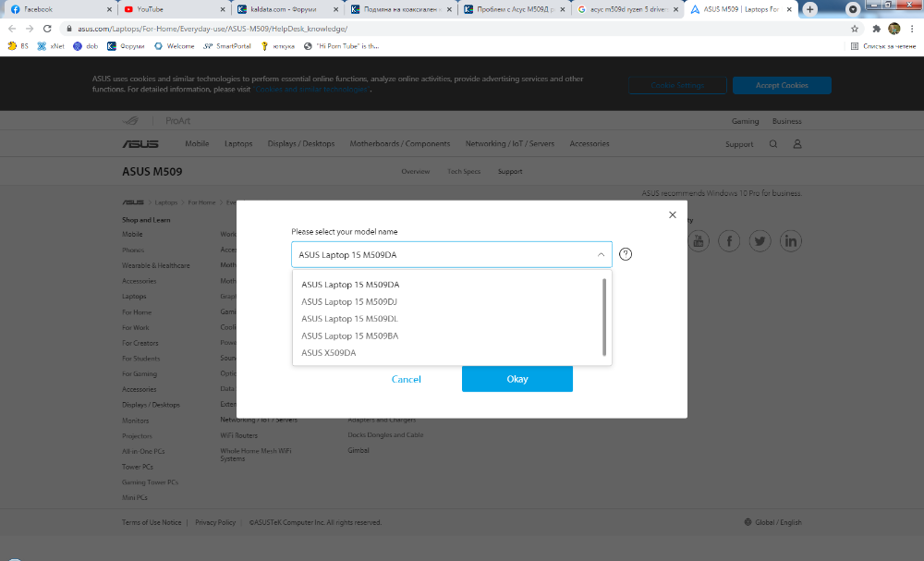924x561 pixels.
Task: Open Terms of Use Notice link
Action: (x=152, y=522)
